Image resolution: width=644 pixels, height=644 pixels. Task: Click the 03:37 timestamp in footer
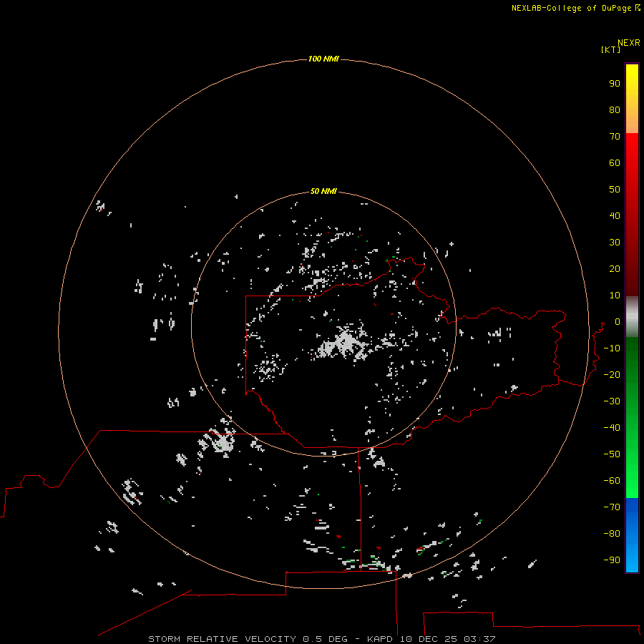pos(479,639)
